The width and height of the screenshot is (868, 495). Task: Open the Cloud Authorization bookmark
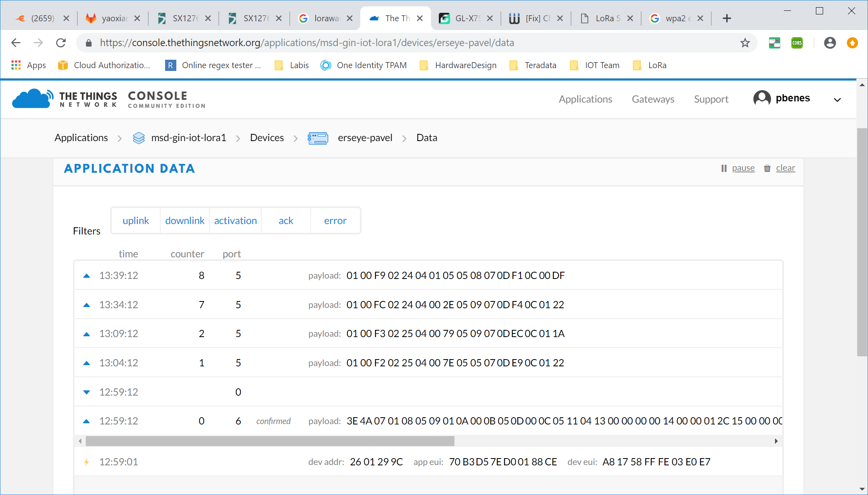pyautogui.click(x=104, y=65)
